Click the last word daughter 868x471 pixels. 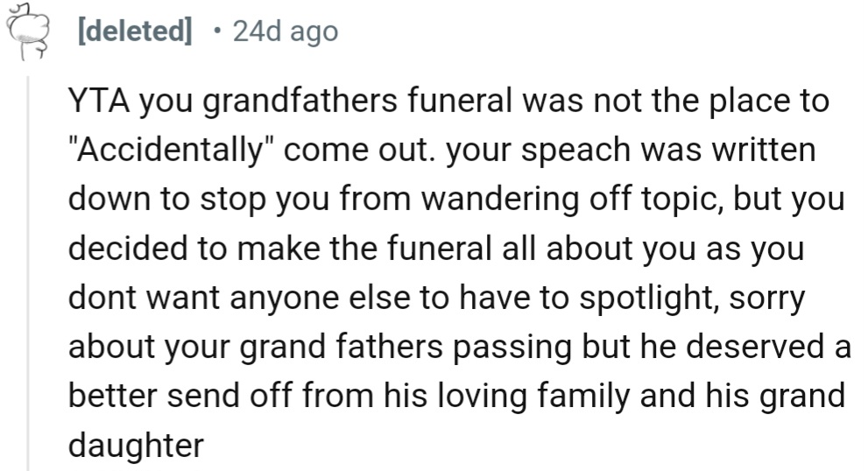coord(136,446)
